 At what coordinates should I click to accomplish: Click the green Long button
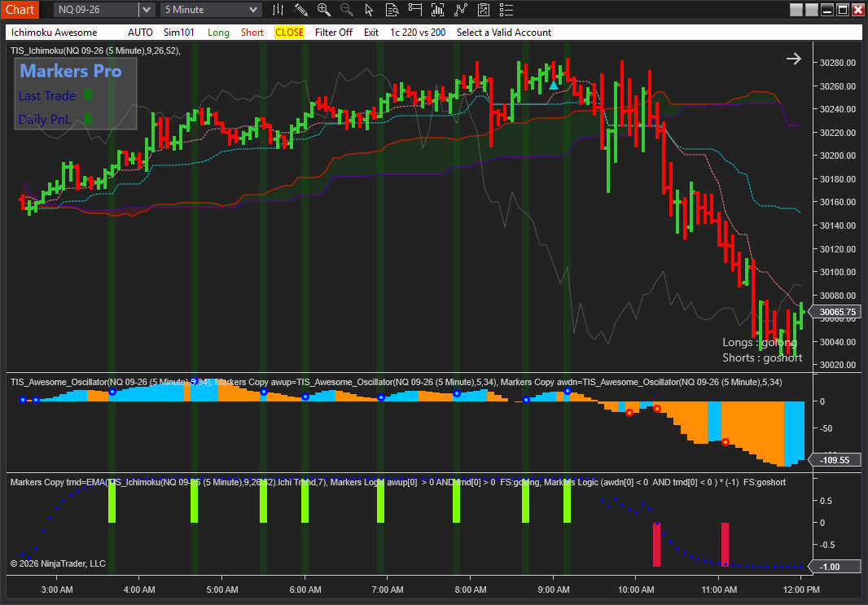click(218, 32)
